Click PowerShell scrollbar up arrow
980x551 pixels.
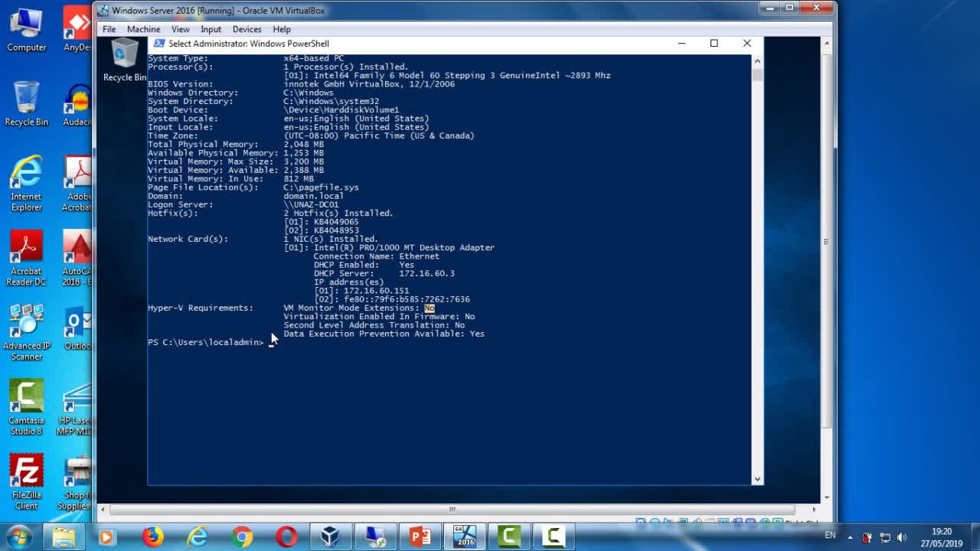click(x=757, y=60)
